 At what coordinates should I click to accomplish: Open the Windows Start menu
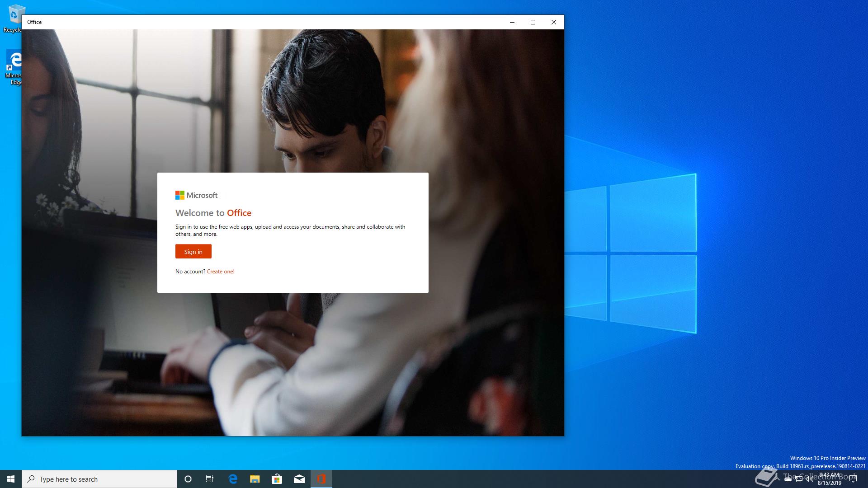click(11, 479)
